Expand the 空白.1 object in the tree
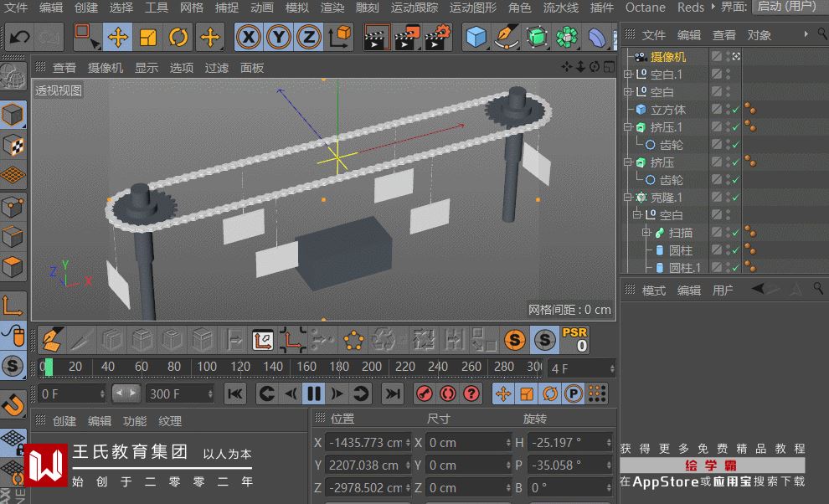This screenshot has width=829, height=504. [628, 75]
